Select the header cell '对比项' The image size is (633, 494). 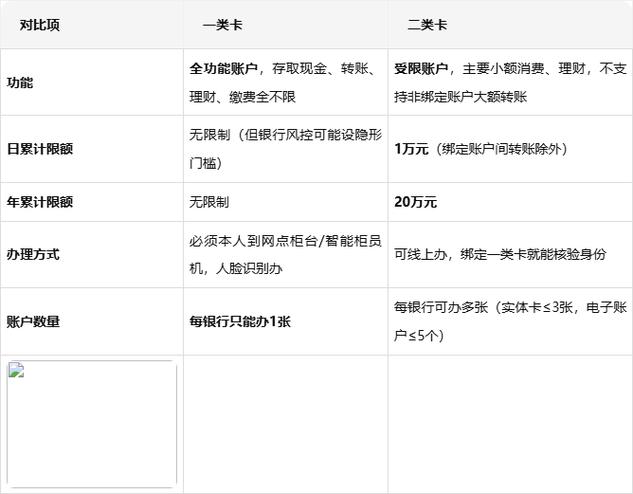coord(92,25)
